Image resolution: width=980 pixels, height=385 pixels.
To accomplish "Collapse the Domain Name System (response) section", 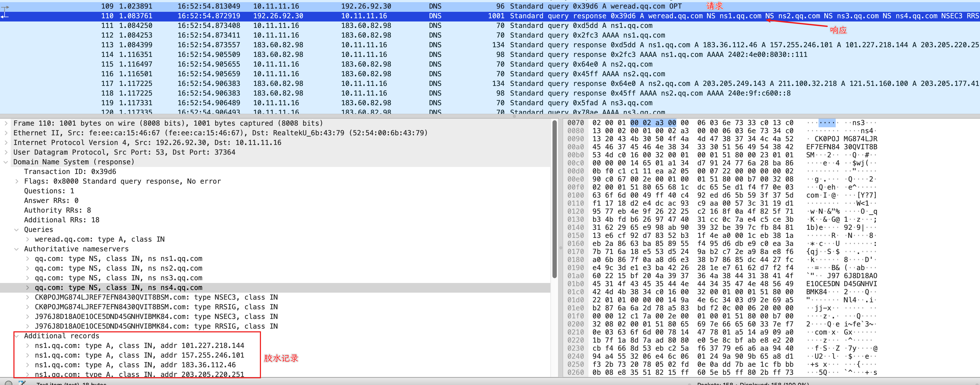I will [x=6, y=162].
